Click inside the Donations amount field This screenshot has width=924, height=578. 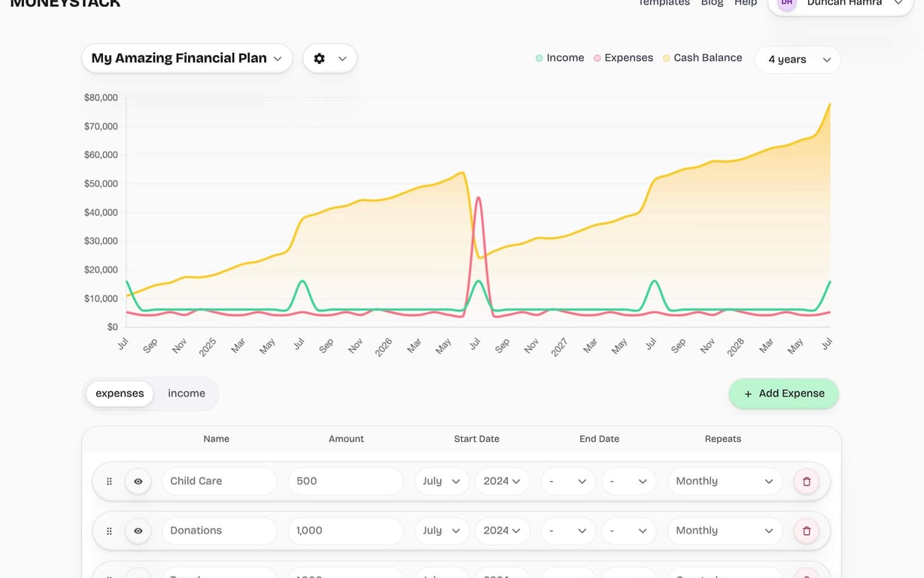click(345, 531)
